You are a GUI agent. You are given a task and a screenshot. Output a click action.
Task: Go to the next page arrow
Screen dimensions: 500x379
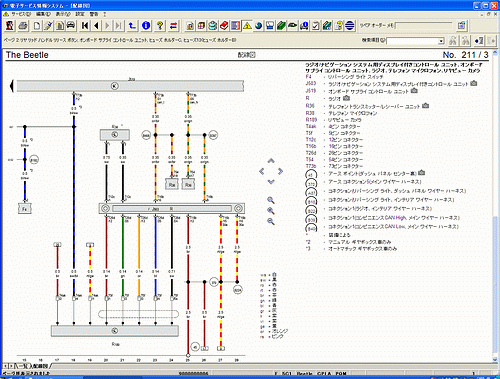point(107,26)
